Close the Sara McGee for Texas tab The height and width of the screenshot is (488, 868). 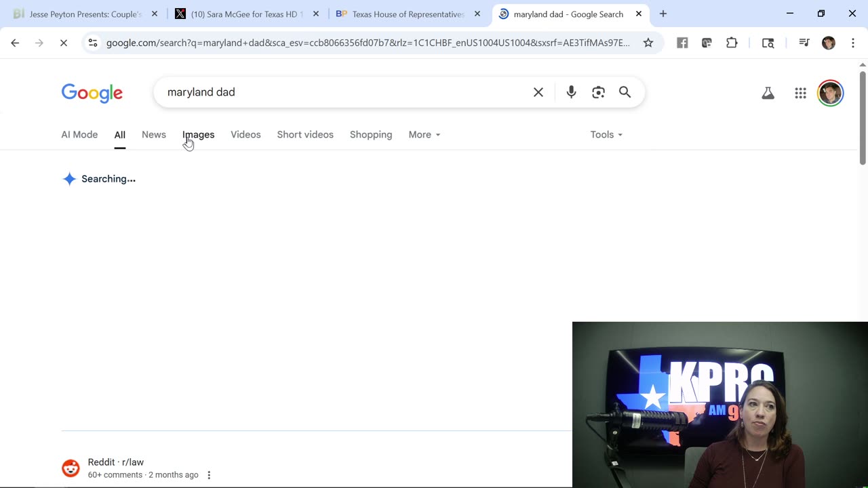(316, 14)
